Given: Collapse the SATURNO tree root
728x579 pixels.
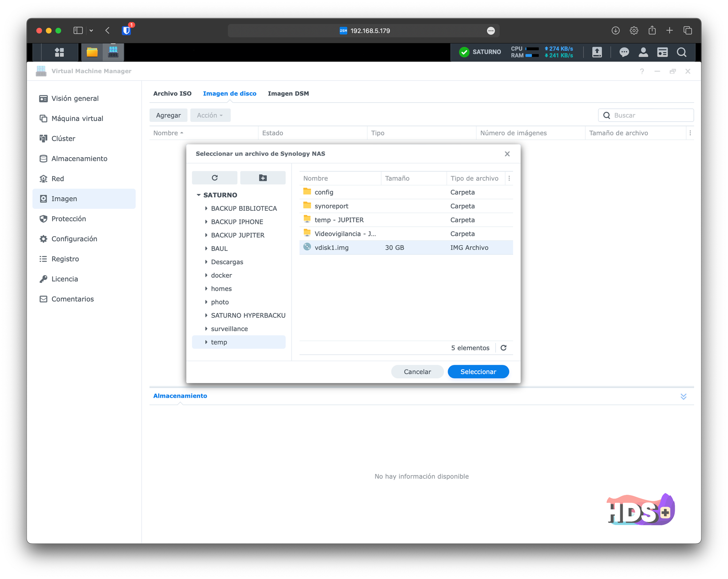Looking at the screenshot, I should [x=199, y=195].
